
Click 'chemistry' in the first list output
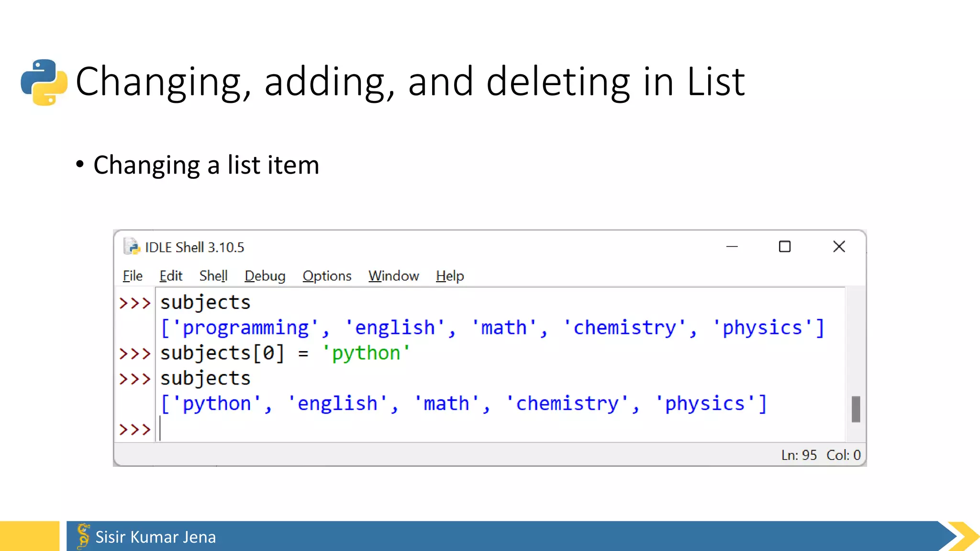coord(624,328)
